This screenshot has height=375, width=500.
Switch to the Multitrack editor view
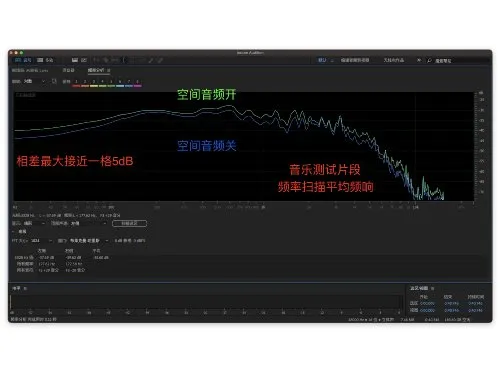click(x=45, y=60)
